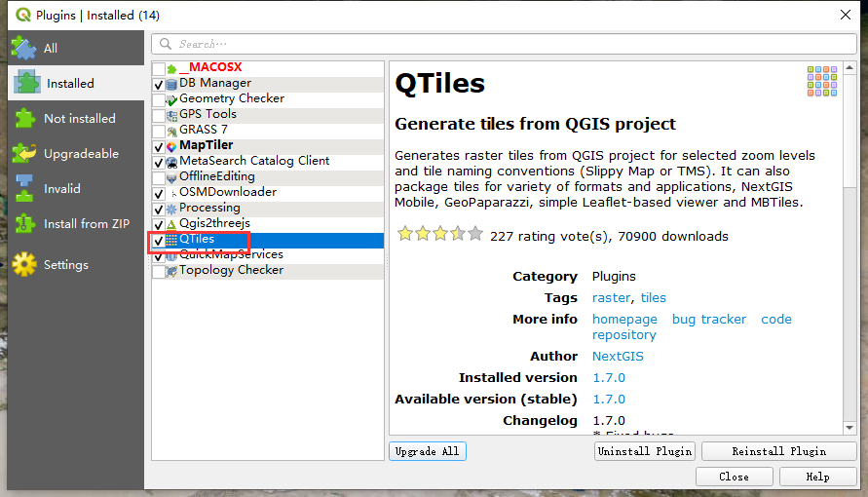Click the description scrollbar down arrow
The image size is (868, 497).
[849, 428]
